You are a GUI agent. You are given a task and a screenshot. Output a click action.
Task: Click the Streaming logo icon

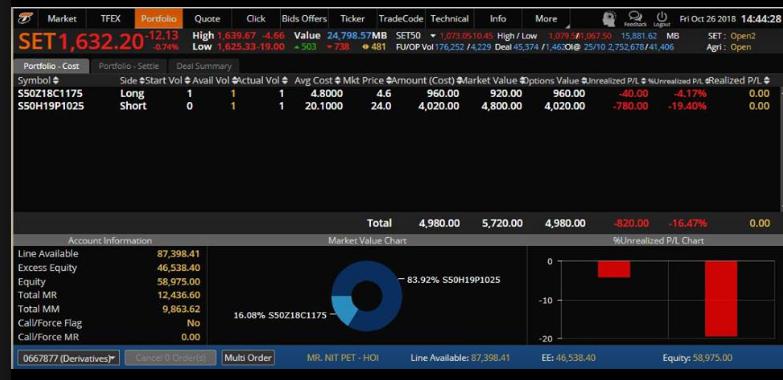[x=25, y=18]
